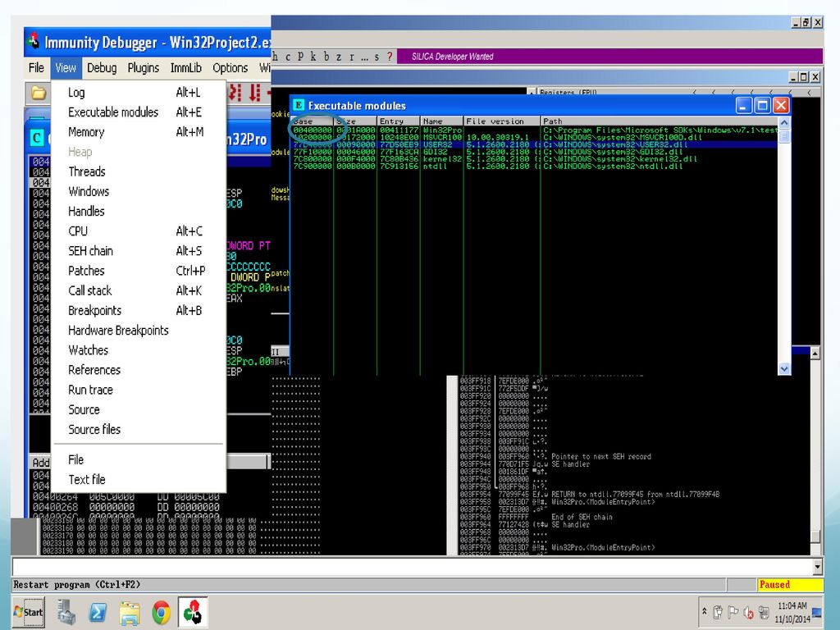The width and height of the screenshot is (840, 630).
Task: Select Hardware Breakpoints in the View menu
Action: pyautogui.click(x=138, y=330)
